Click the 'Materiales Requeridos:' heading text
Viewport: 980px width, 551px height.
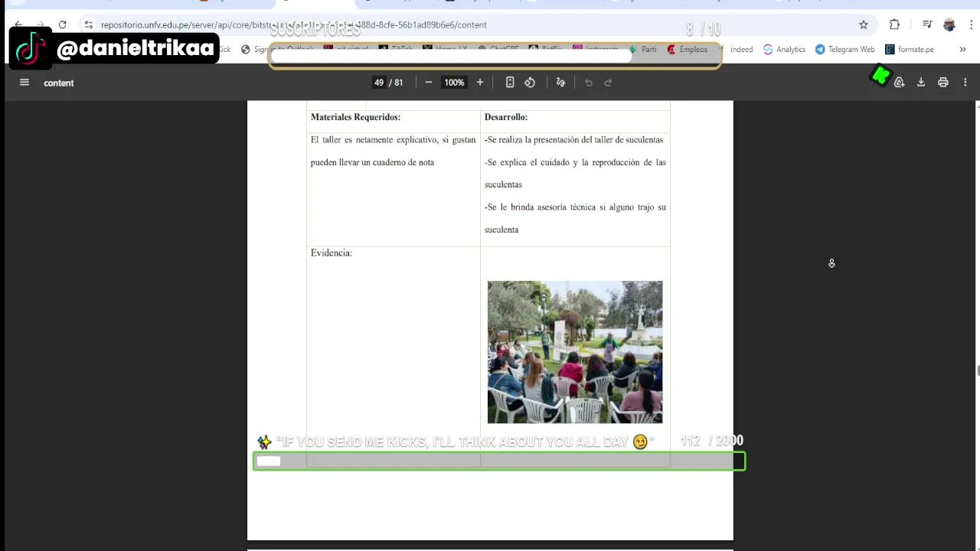pyautogui.click(x=355, y=117)
